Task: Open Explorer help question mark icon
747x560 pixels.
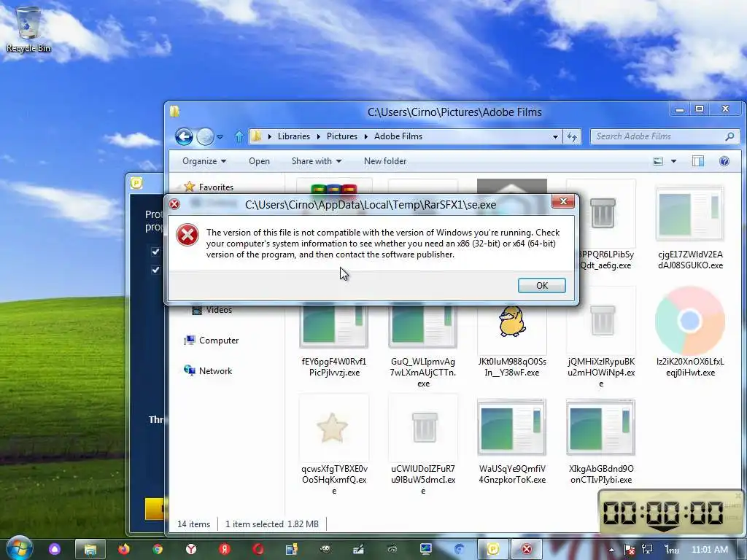Action: coord(724,161)
